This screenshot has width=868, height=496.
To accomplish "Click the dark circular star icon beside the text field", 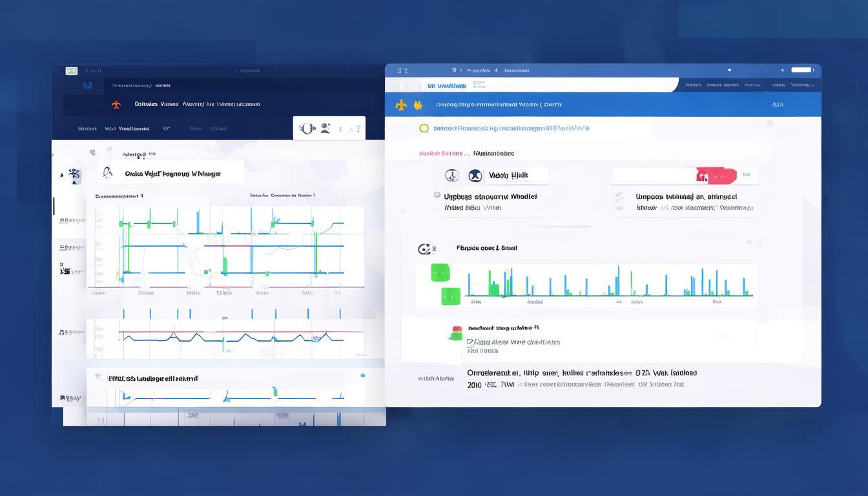I will click(475, 176).
